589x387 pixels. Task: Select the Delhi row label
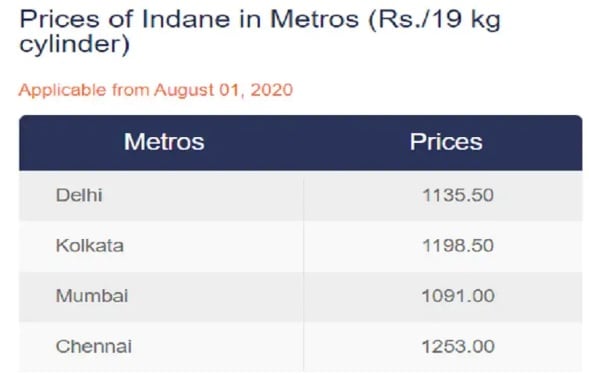[x=79, y=195]
